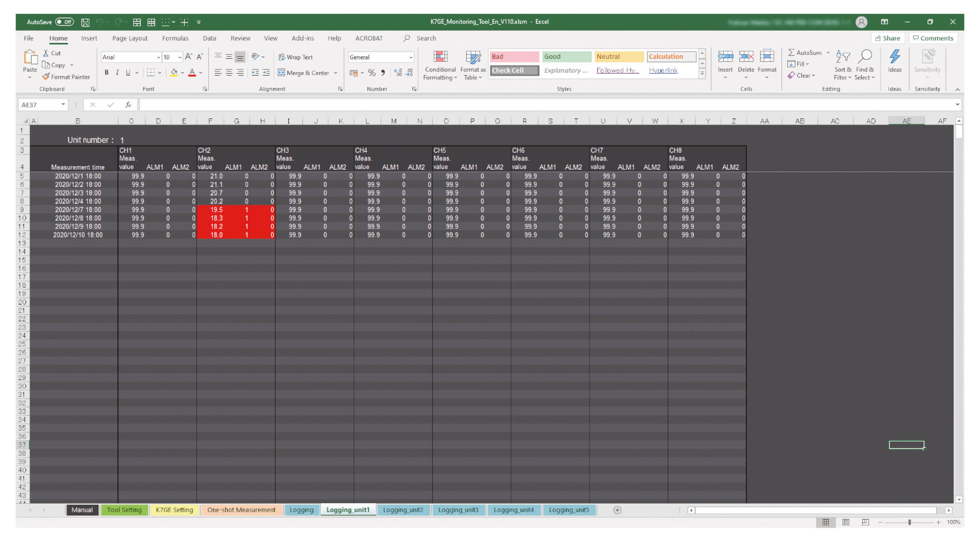Click Increase Decimal icon
Viewport: 980px width, 540px height.
tap(398, 73)
